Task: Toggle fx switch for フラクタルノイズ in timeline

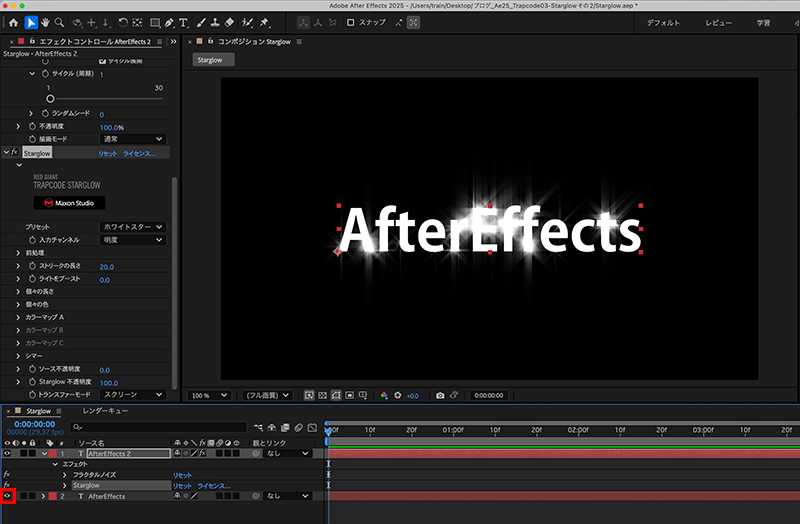Action: point(7,475)
